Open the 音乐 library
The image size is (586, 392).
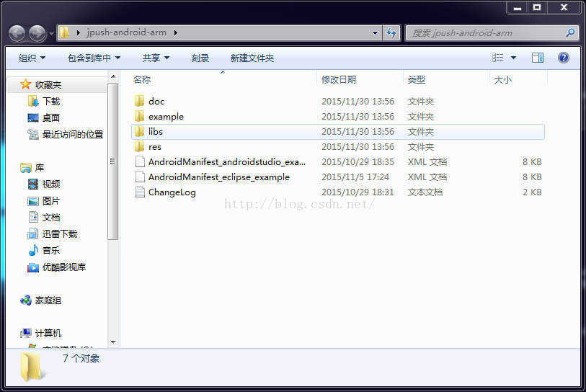[x=51, y=250]
